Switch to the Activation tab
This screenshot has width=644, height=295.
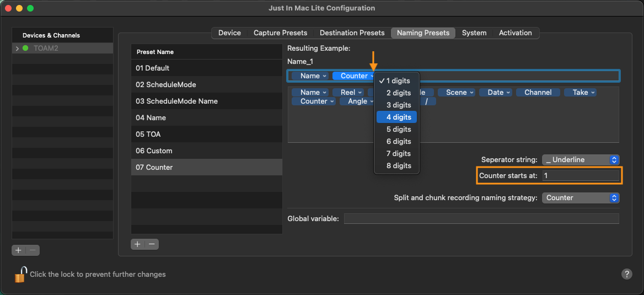tap(516, 33)
